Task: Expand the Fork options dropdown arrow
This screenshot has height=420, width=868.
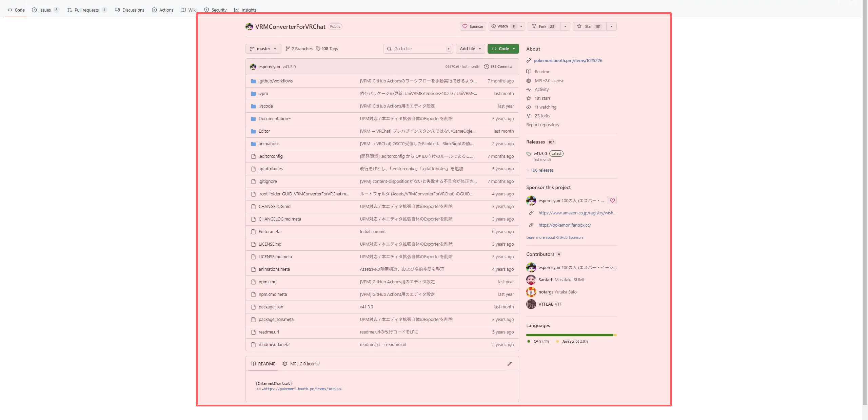Action: (x=565, y=26)
